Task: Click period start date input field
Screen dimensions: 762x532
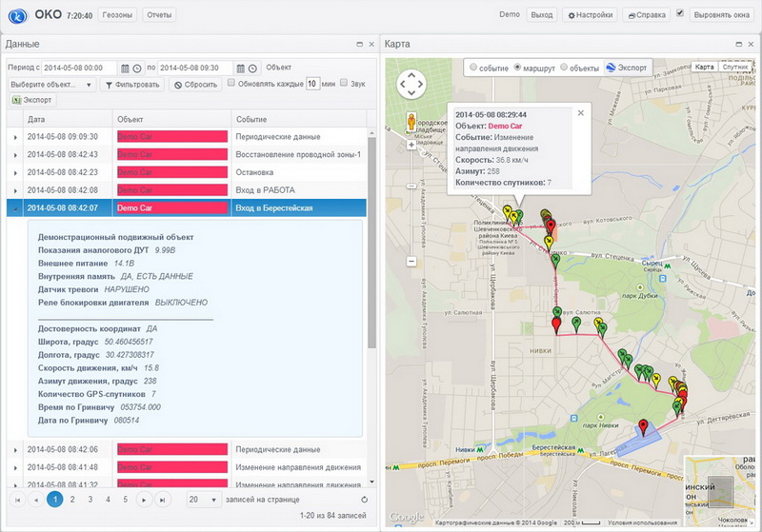Action: click(79, 68)
